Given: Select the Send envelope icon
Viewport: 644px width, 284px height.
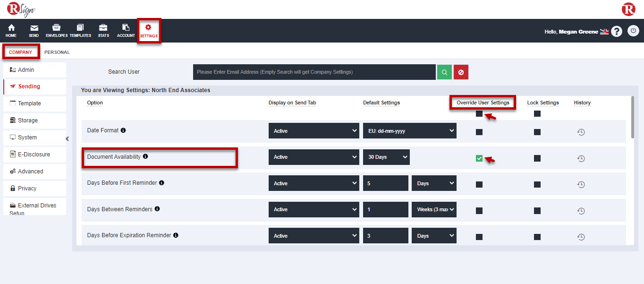Looking at the screenshot, I should [x=34, y=30].
